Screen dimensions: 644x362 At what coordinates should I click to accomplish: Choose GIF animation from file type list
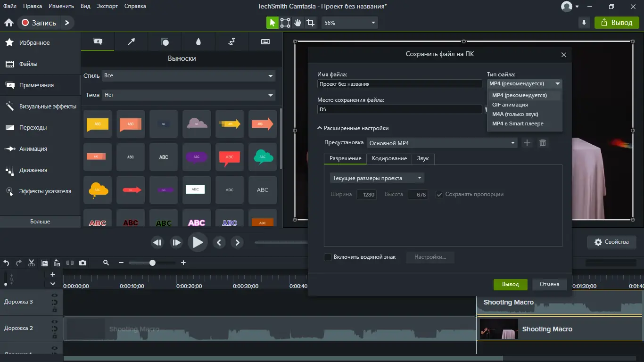(x=510, y=105)
